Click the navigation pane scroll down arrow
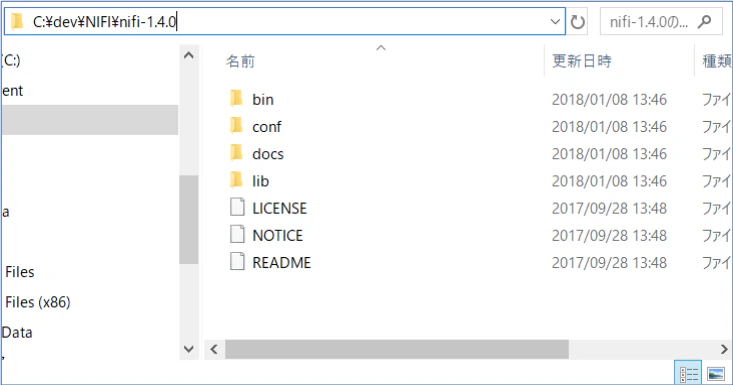The image size is (733, 385). point(189,349)
